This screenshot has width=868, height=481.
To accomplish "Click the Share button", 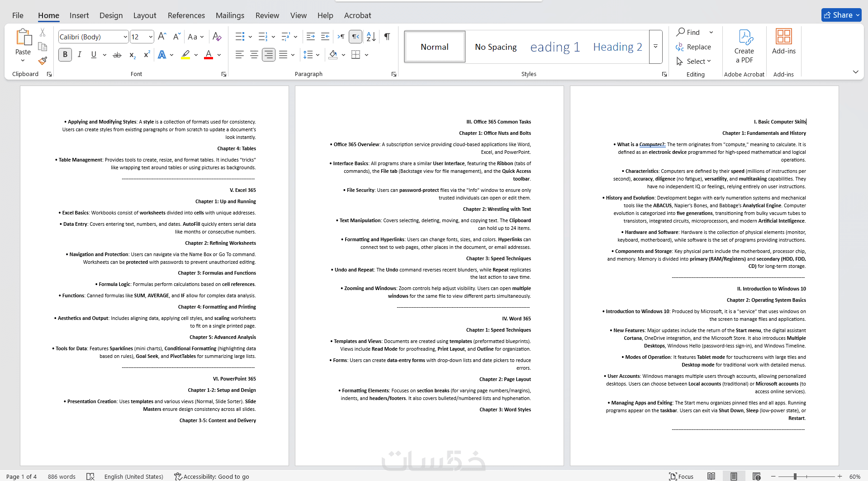I will [x=841, y=15].
